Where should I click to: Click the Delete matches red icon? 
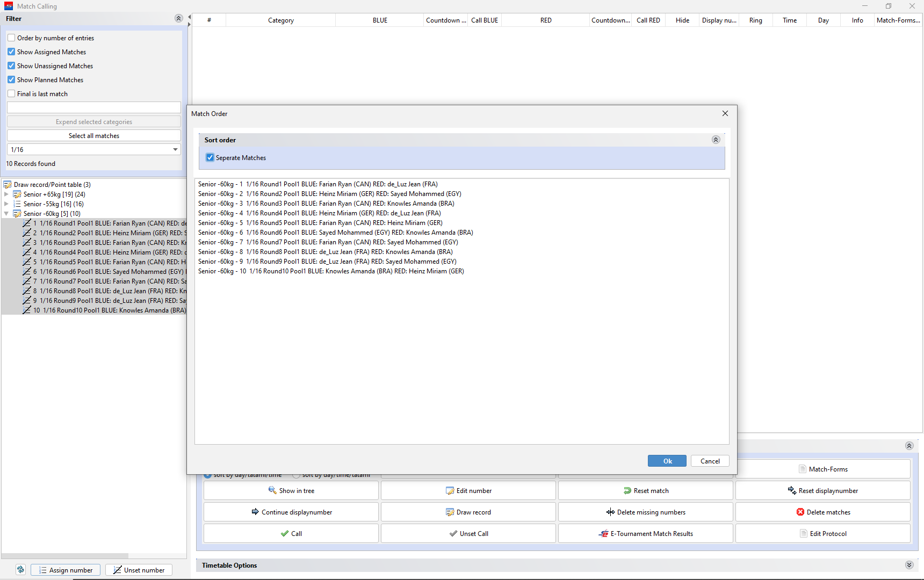[x=800, y=512]
